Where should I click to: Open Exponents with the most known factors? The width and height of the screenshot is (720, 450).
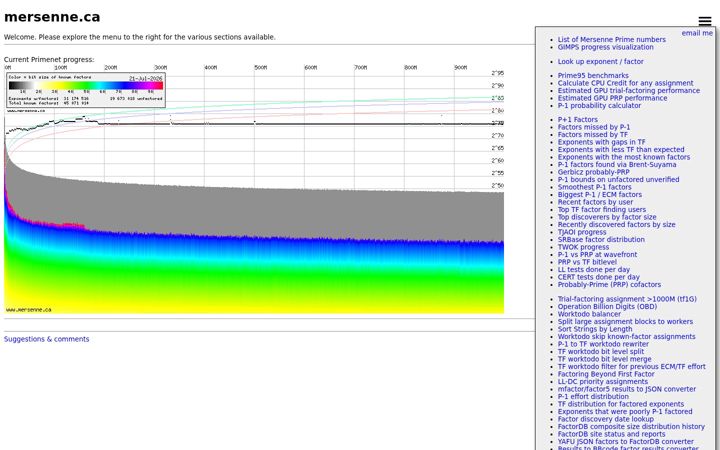pyautogui.click(x=624, y=157)
